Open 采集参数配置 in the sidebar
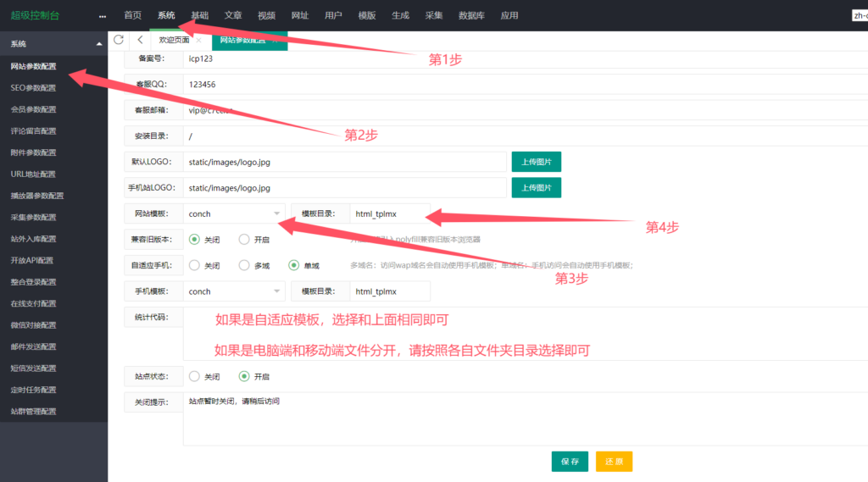The image size is (868, 482). (33, 218)
